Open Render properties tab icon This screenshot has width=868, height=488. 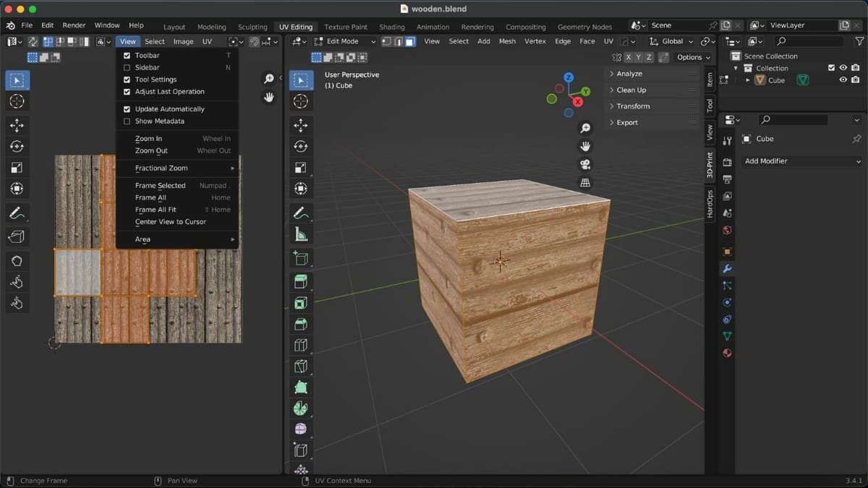tap(727, 163)
